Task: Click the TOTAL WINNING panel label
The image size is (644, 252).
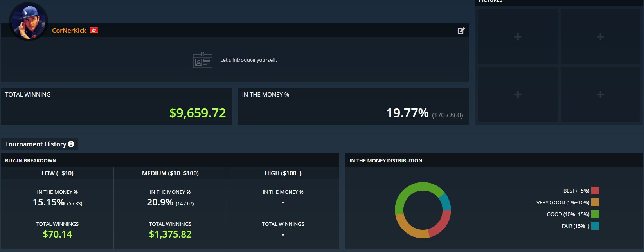Action: coord(28,95)
